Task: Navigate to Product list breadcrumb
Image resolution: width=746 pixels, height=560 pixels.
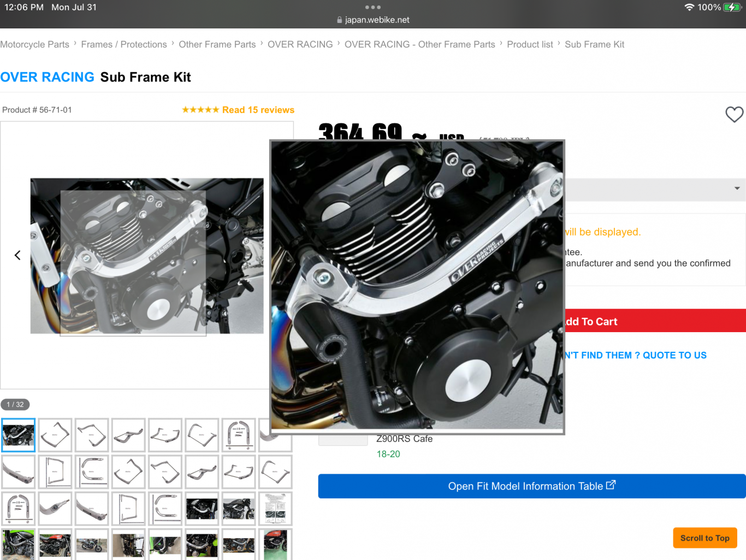Action: (x=530, y=45)
